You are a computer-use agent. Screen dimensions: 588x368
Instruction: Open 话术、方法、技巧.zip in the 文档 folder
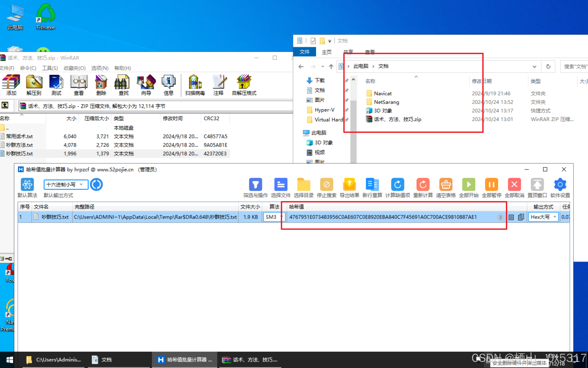click(397, 119)
